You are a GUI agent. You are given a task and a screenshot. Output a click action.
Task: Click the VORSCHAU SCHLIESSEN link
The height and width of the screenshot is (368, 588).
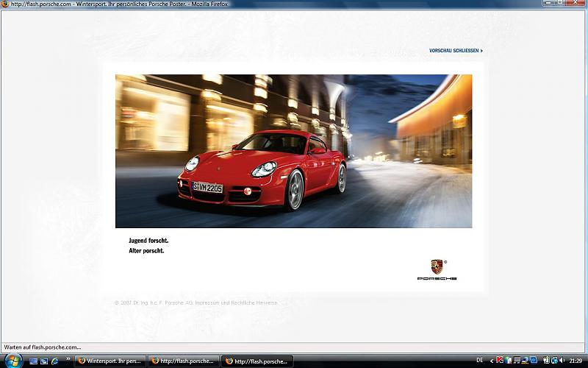pos(456,50)
